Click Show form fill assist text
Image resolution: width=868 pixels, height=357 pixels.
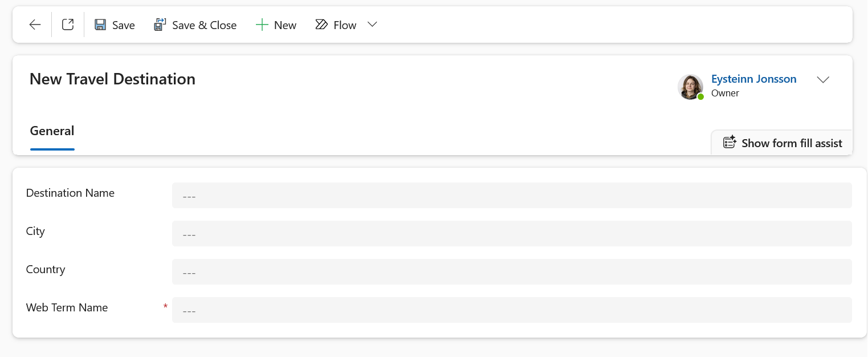pos(792,143)
